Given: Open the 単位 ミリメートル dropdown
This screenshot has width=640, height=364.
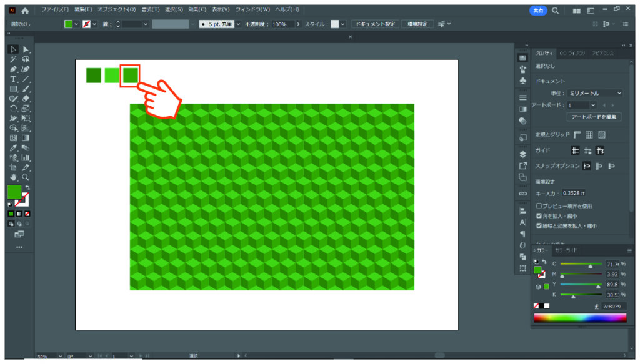Looking at the screenshot, I should point(595,94).
